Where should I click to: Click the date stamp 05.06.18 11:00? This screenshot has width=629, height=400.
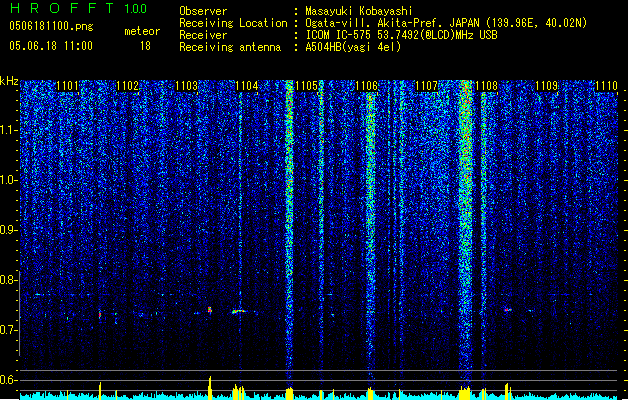tap(51, 46)
